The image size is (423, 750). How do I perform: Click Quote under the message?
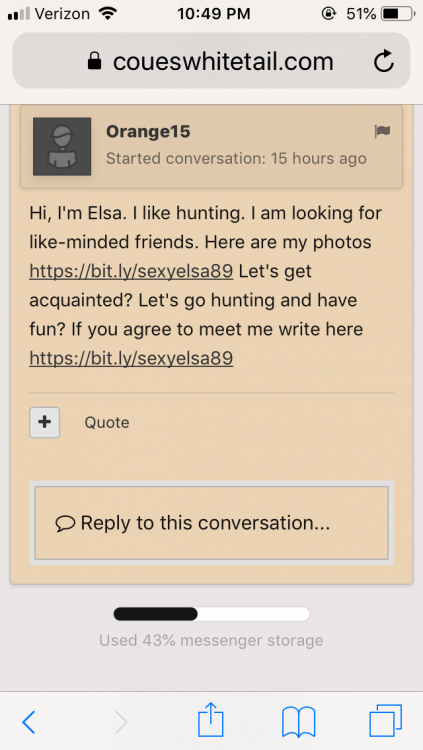tap(107, 422)
